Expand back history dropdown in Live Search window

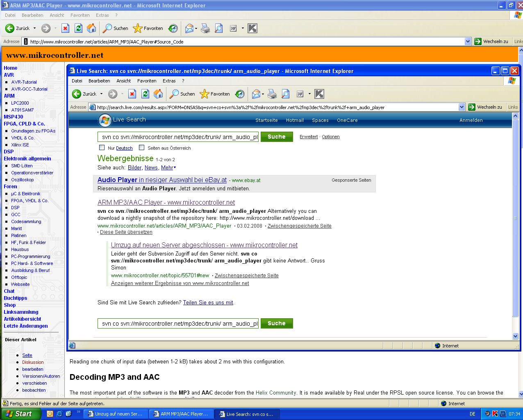[102, 94]
